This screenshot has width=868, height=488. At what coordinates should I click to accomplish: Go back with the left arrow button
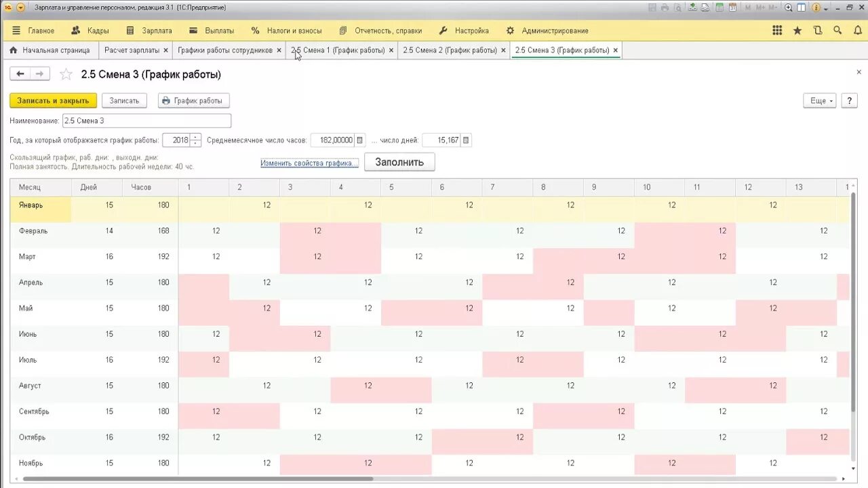point(20,74)
